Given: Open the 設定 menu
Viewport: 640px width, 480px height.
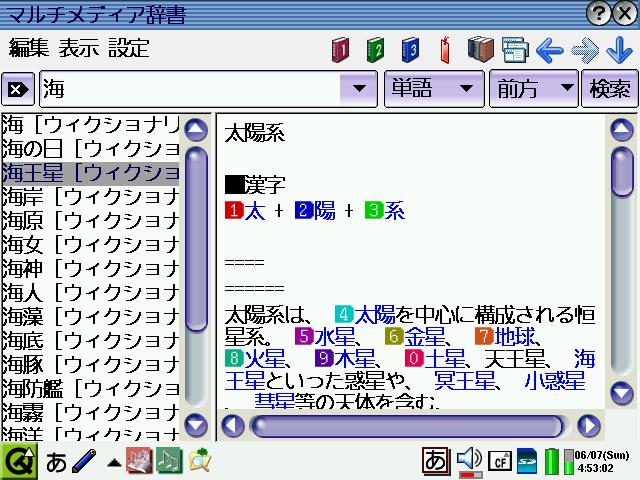Looking at the screenshot, I should [129, 48].
